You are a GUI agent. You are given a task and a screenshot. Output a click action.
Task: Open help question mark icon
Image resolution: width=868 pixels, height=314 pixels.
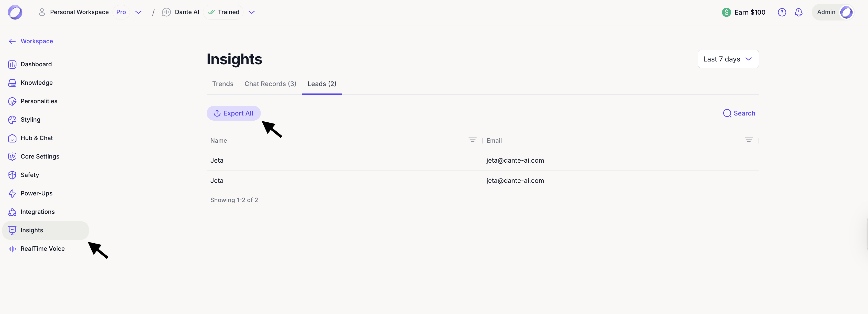click(782, 13)
